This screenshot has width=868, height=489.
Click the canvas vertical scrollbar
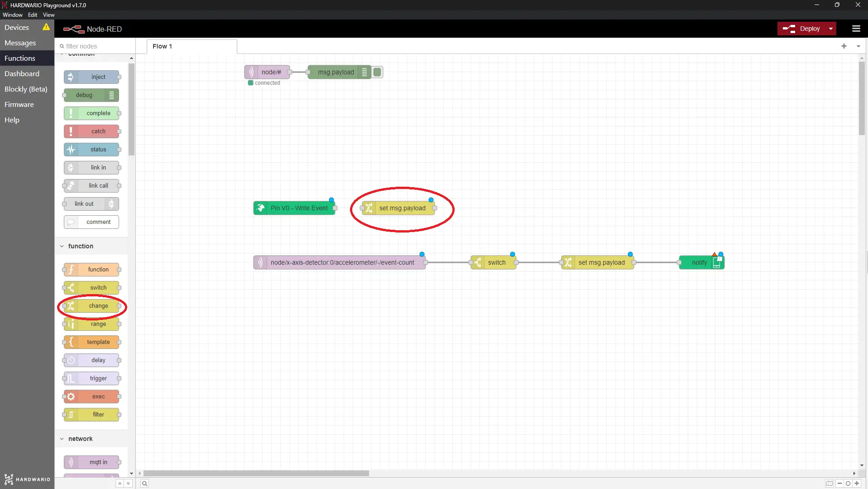pyautogui.click(x=862, y=97)
